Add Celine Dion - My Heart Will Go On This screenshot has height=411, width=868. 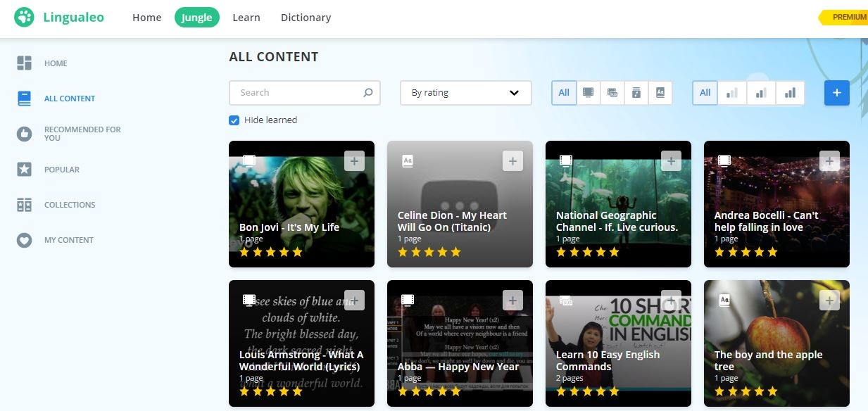point(512,161)
